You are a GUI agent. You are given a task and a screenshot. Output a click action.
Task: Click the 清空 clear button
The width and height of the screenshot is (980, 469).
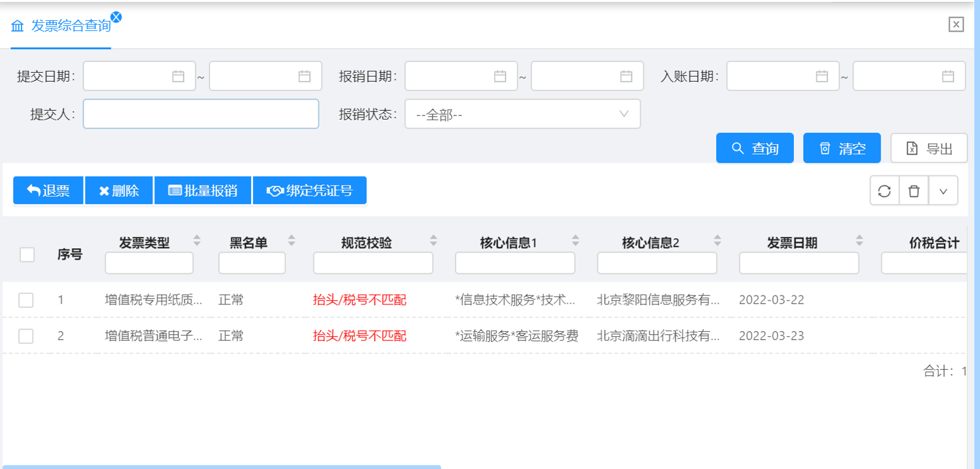tap(842, 149)
